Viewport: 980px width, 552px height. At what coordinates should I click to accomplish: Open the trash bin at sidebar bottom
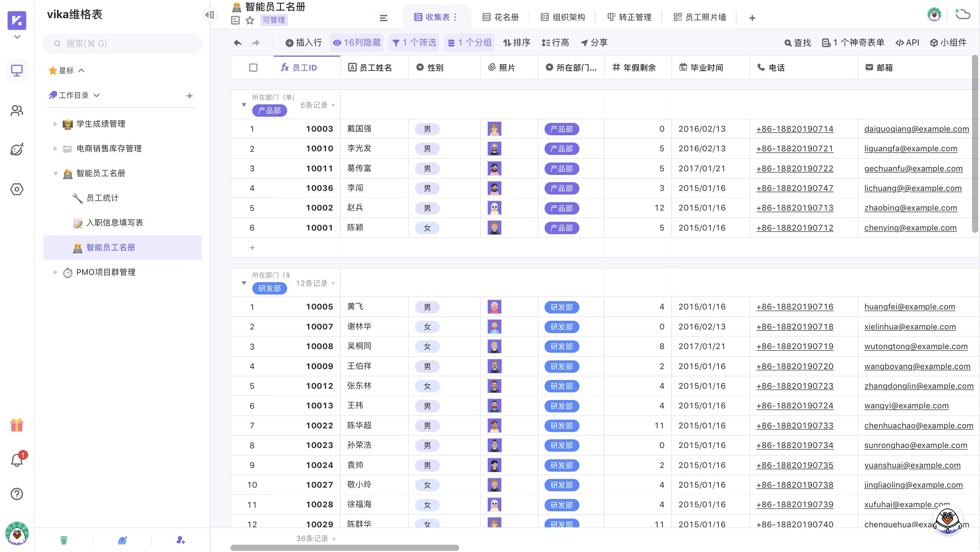pyautogui.click(x=64, y=540)
